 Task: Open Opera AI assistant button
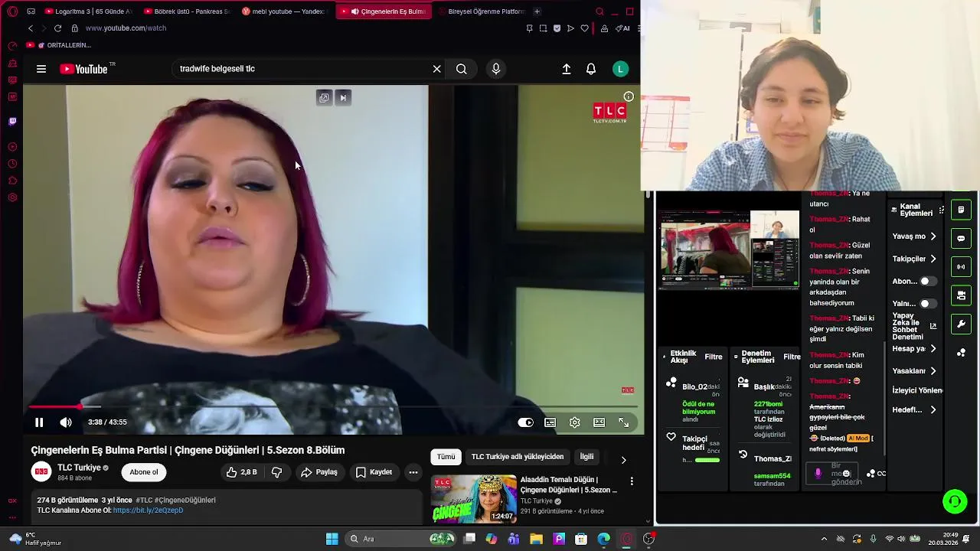(x=622, y=28)
